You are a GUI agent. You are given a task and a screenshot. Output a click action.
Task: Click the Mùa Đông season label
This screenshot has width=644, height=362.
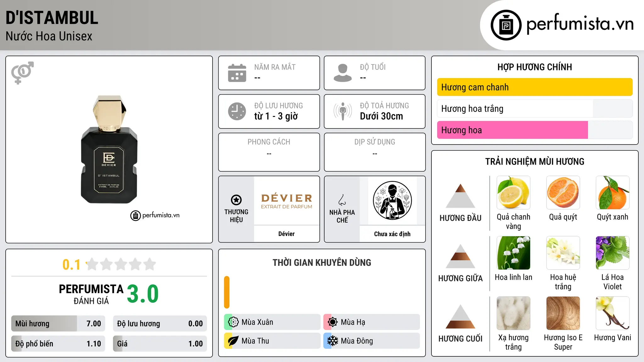[x=357, y=341]
